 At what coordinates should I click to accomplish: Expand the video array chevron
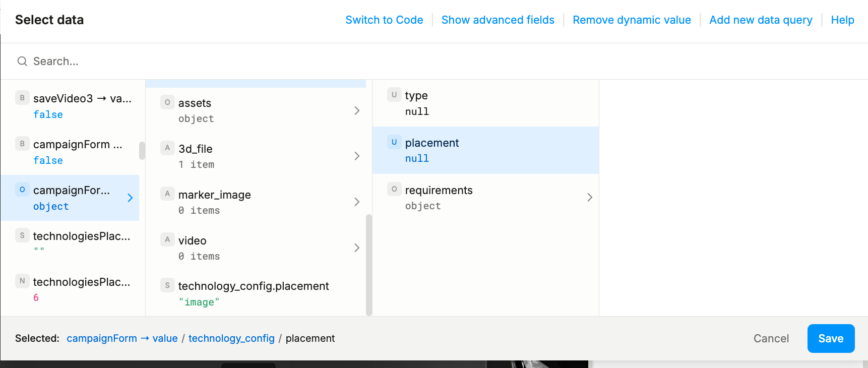coord(357,248)
